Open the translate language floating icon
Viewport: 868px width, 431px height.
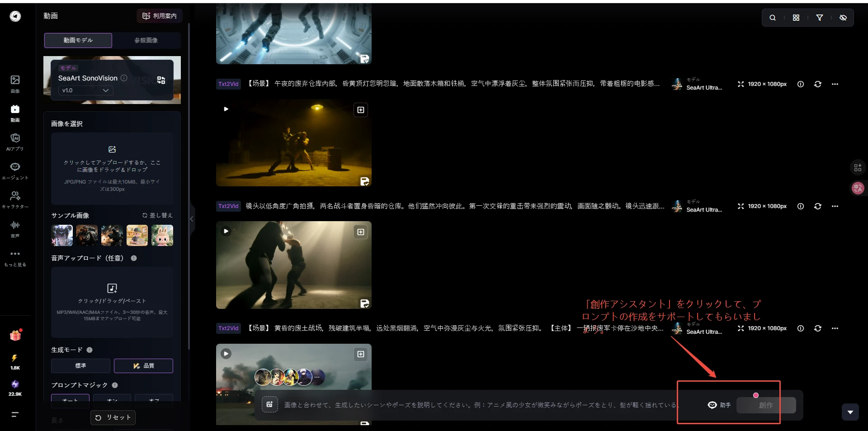coord(858,188)
